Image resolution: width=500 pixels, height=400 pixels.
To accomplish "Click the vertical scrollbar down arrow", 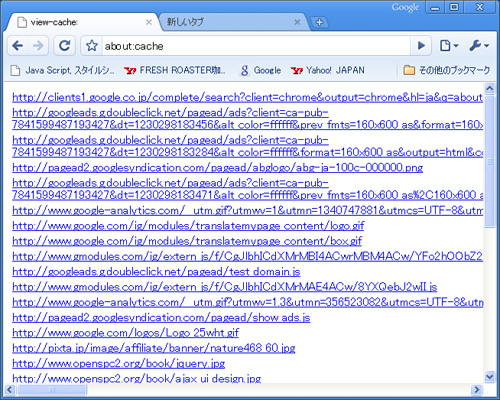I will [x=489, y=377].
